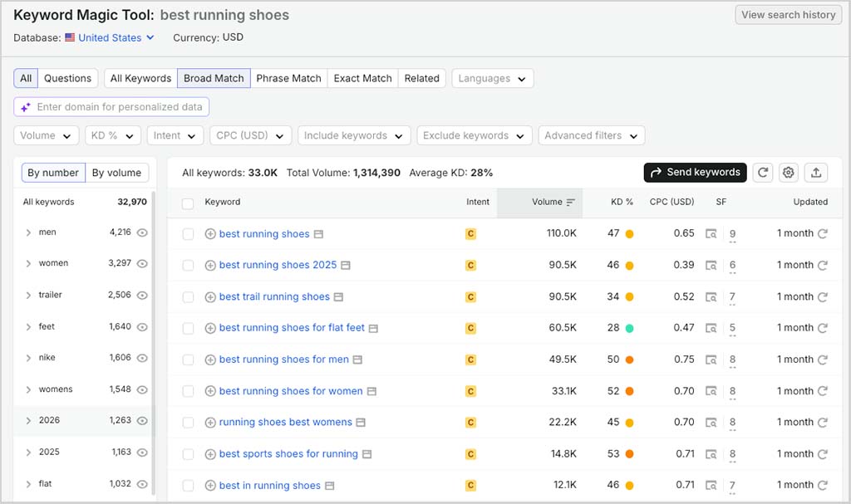
Task: Toggle eye icon for 'nike' group
Action: pyautogui.click(x=142, y=358)
